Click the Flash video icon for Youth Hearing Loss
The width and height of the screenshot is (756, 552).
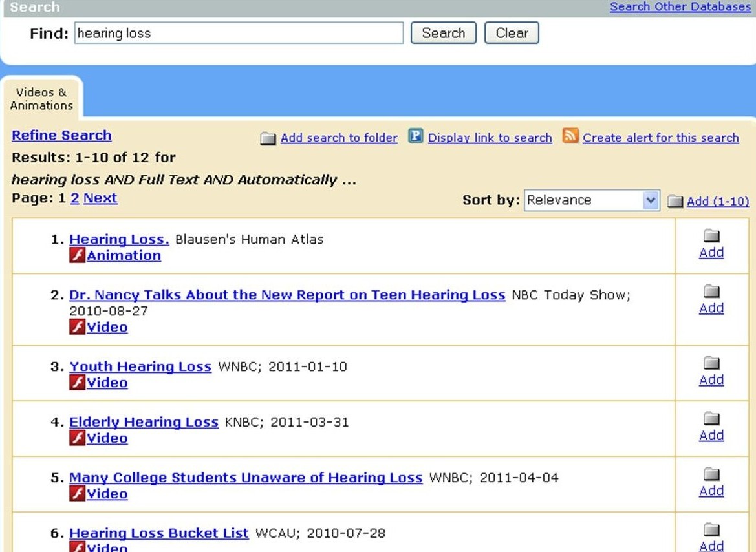click(77, 383)
